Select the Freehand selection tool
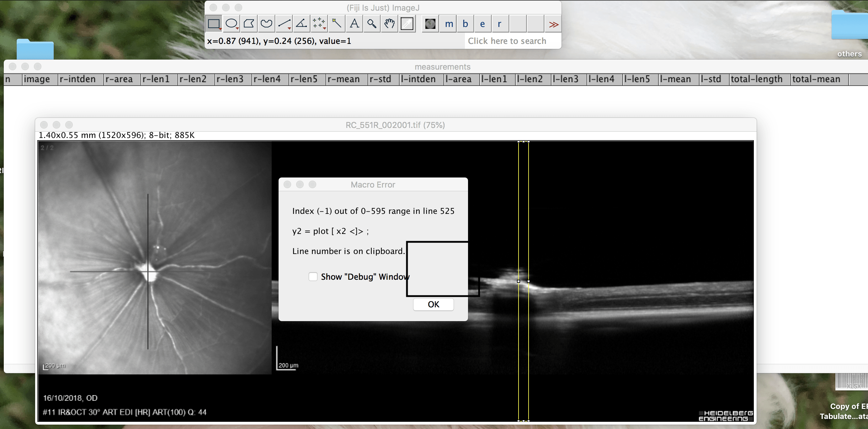Screen dimensions: 868x429 [267, 24]
